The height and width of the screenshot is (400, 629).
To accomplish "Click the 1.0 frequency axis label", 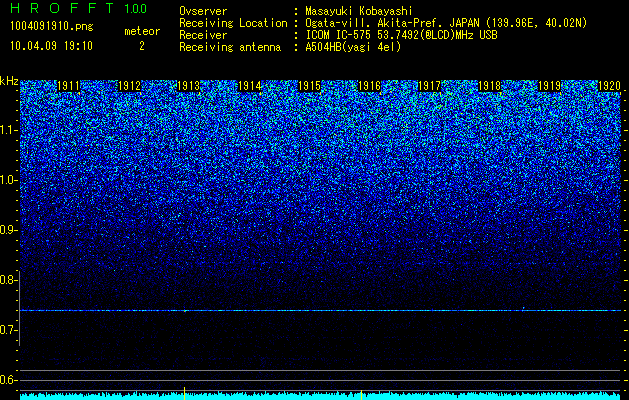I will pyautogui.click(x=8, y=180).
